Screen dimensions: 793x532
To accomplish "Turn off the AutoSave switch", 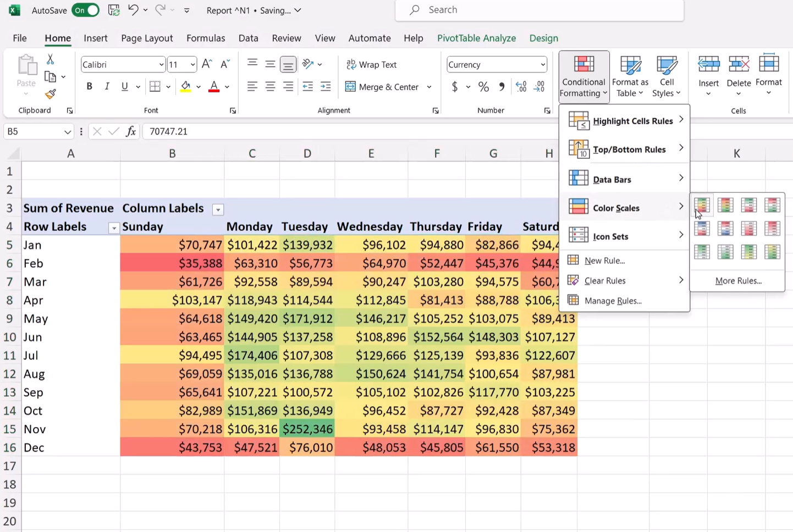I will click(x=86, y=10).
